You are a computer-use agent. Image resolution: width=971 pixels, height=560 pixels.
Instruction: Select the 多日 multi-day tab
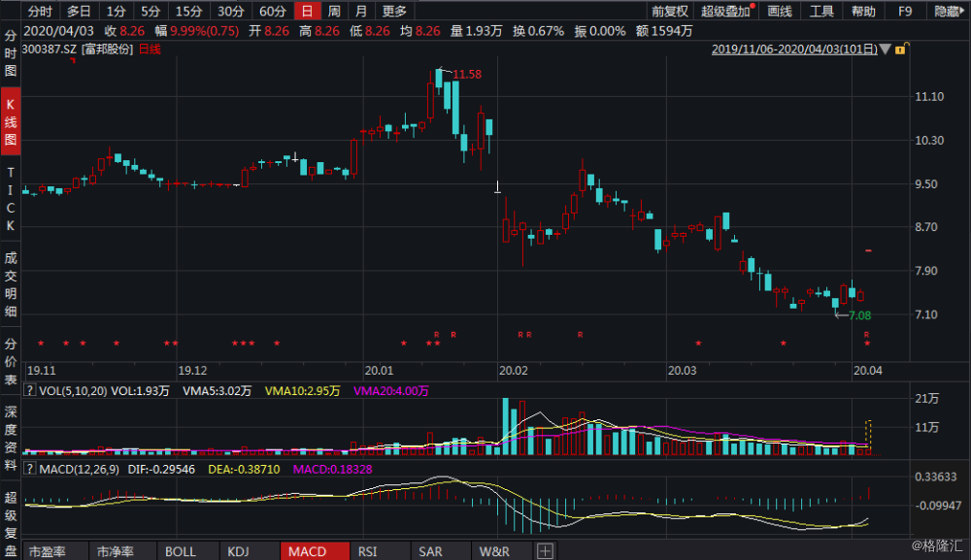79,11
